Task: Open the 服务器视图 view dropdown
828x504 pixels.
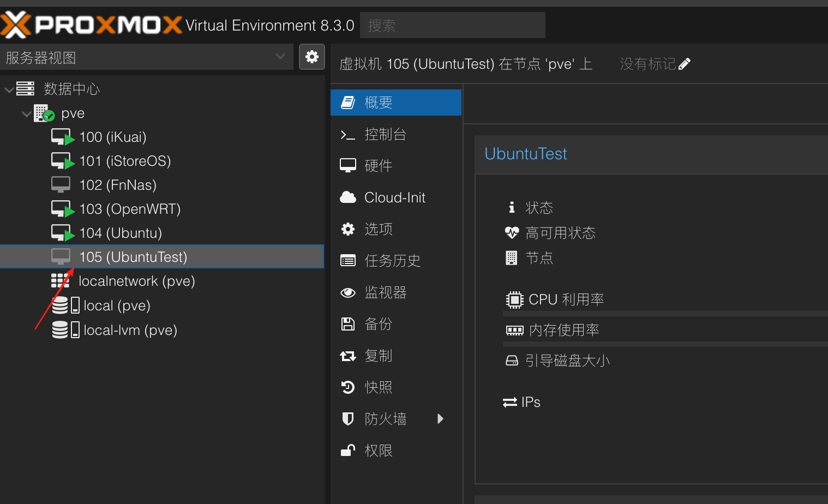Action: click(280, 57)
